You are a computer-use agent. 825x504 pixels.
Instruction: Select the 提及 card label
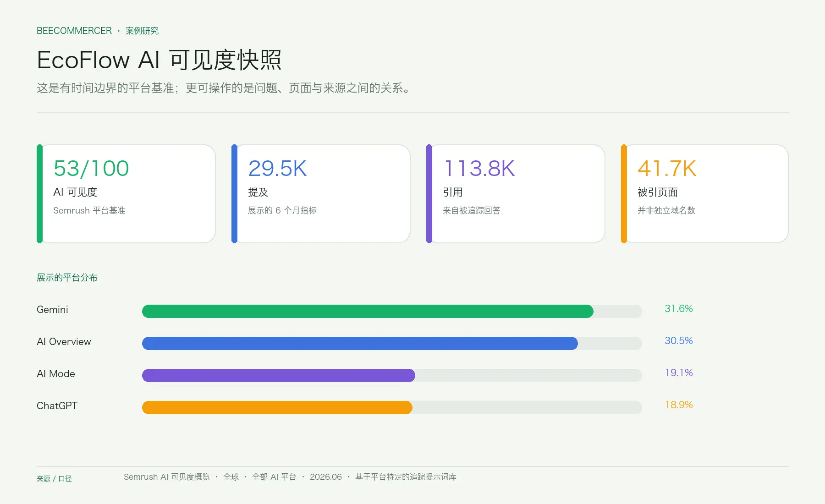[x=258, y=192]
